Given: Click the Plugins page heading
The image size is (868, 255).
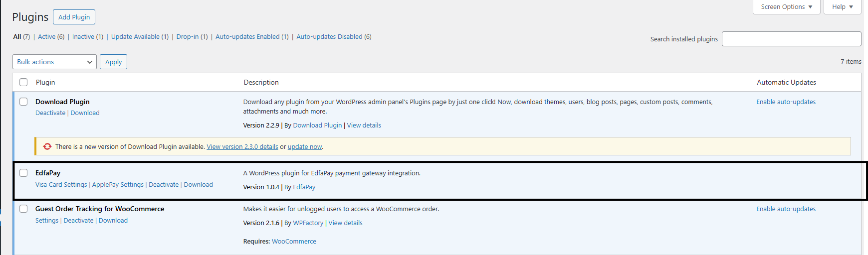Looking at the screenshot, I should pos(30,17).
